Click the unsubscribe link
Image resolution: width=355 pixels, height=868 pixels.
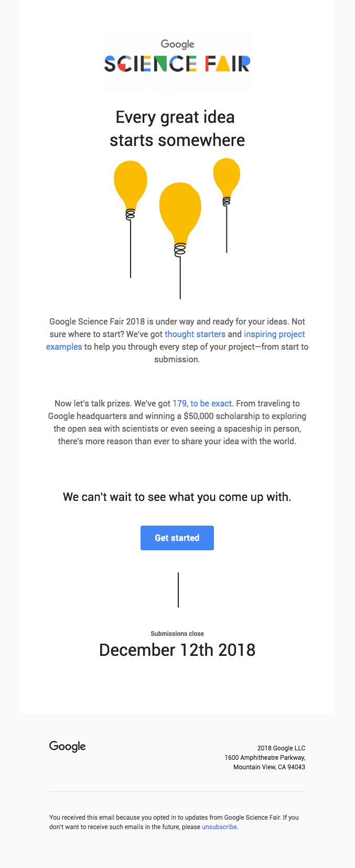[x=219, y=827]
